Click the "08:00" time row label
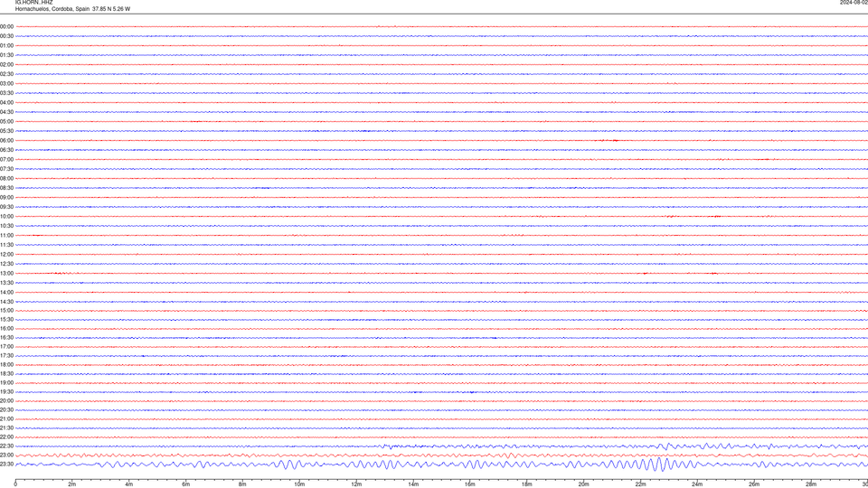This screenshot has width=868, height=488. (x=6, y=178)
